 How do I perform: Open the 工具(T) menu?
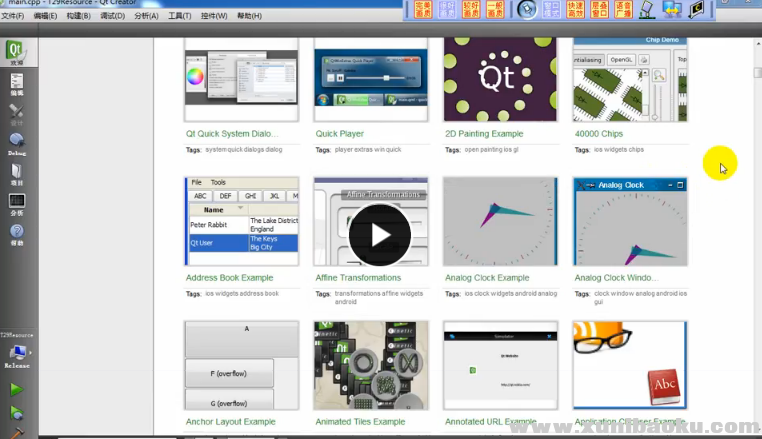point(180,16)
